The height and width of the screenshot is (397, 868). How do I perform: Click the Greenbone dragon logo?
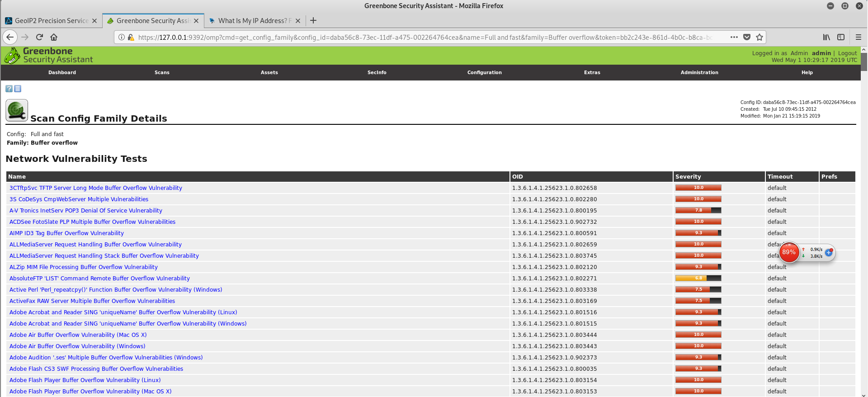coord(12,56)
